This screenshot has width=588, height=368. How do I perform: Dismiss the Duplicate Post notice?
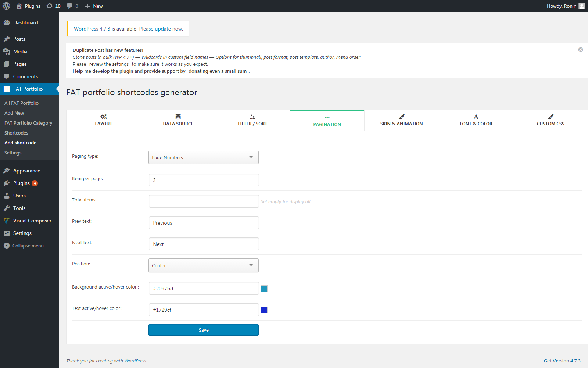point(580,50)
